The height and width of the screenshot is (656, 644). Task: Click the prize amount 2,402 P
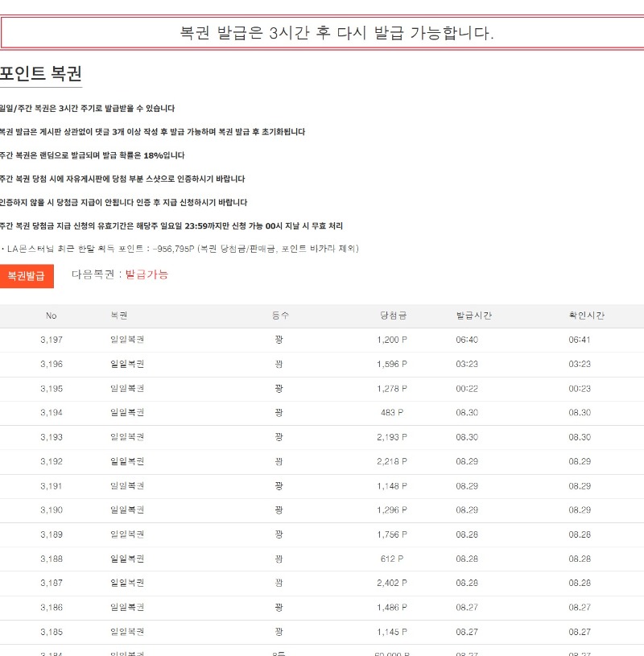392,583
